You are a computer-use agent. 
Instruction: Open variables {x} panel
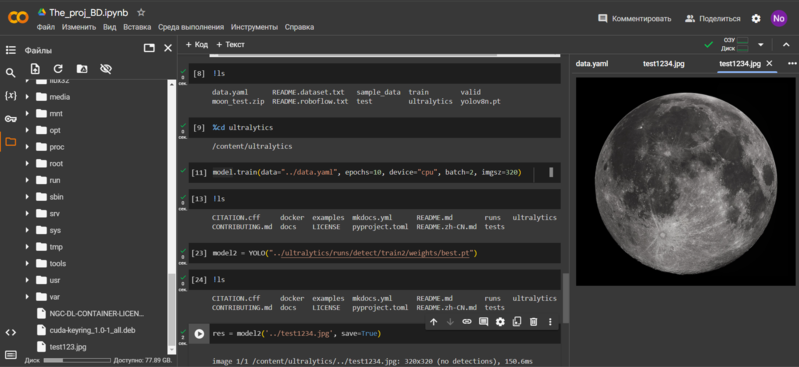pos(10,96)
